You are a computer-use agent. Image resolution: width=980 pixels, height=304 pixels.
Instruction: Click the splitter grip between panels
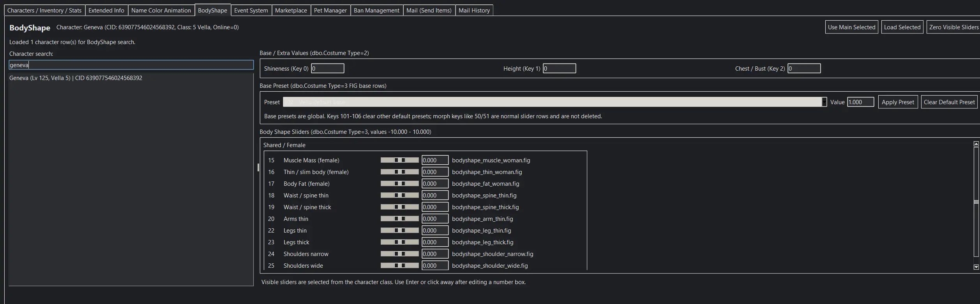(258, 167)
